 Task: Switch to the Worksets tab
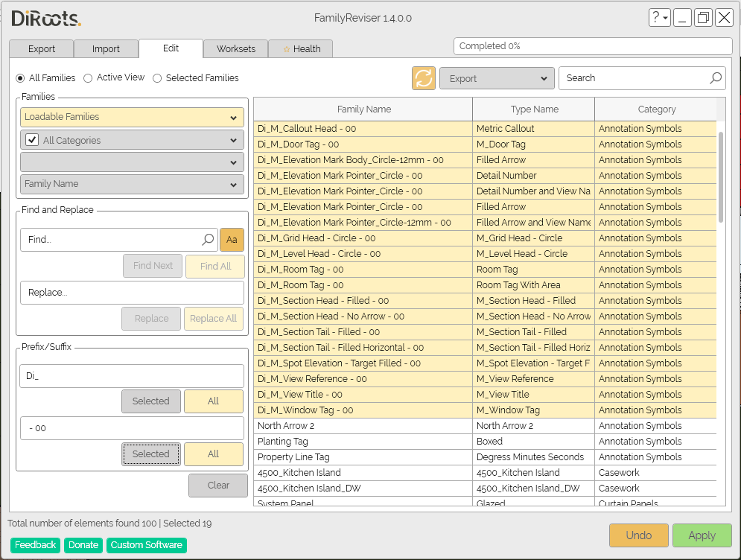235,49
